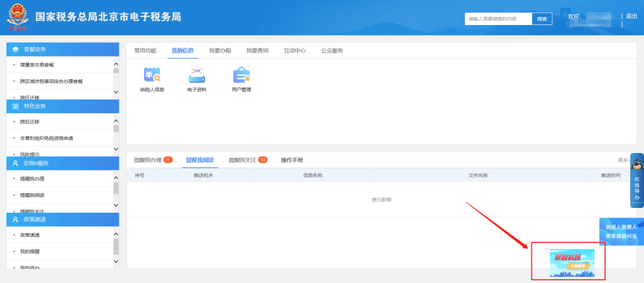Focus the search input box in header
Screen dimensions: 644x283
pos(498,19)
